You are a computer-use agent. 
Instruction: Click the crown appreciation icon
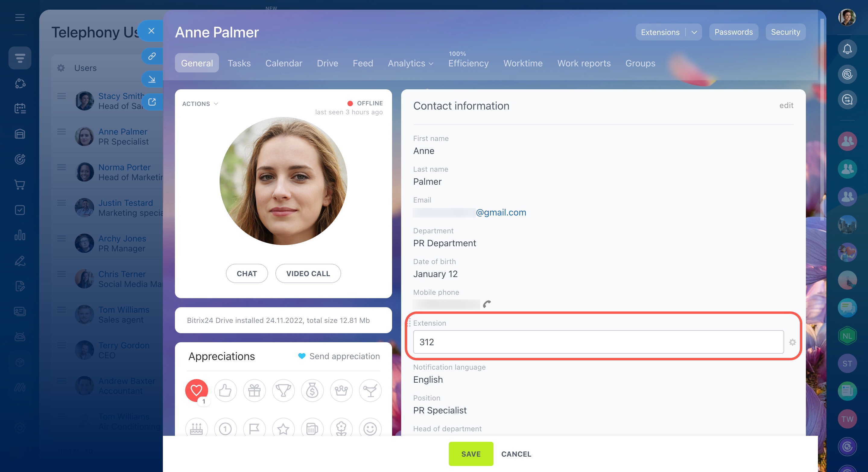pyautogui.click(x=341, y=391)
